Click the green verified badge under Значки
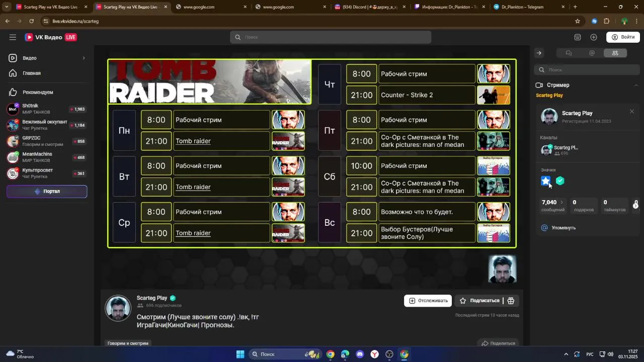The image size is (644, 362). click(560, 181)
